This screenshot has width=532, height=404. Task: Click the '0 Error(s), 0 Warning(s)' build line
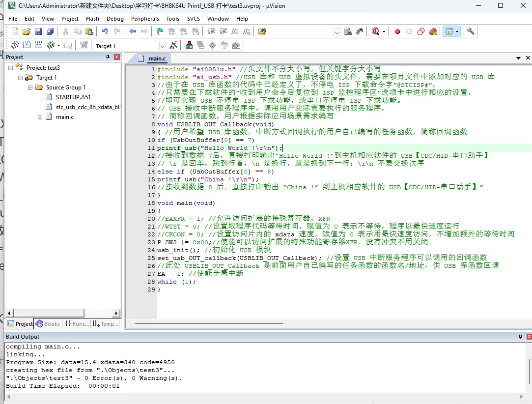pyautogui.click(x=94, y=378)
